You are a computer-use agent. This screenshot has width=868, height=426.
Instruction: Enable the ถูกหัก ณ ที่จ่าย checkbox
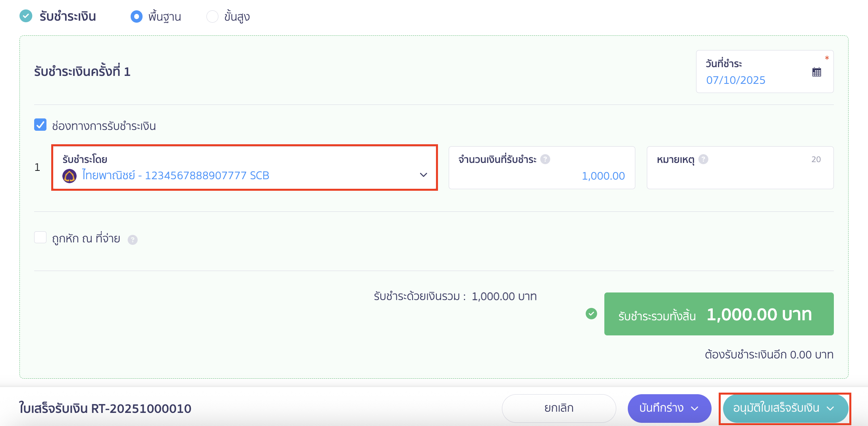[x=40, y=237]
